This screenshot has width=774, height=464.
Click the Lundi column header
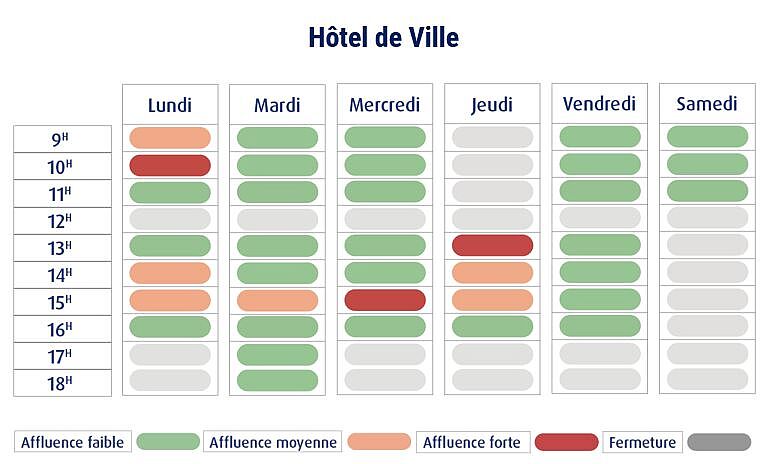169,105
